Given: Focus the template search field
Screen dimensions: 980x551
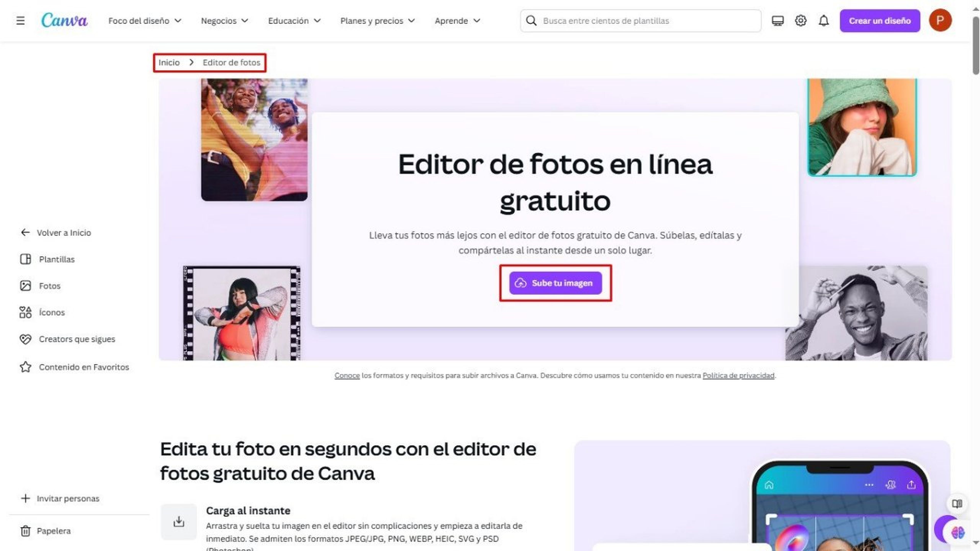Looking at the screenshot, I should tap(641, 20).
